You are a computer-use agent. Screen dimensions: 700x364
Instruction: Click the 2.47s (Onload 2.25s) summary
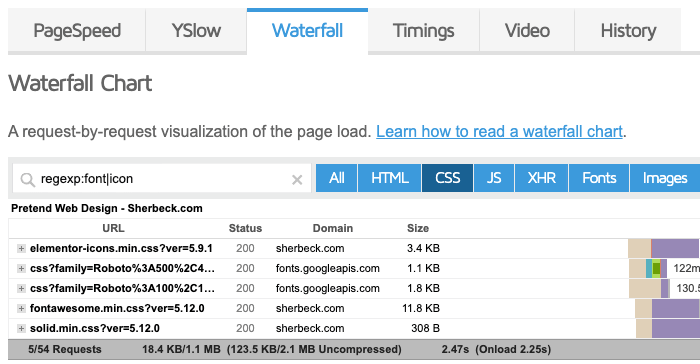[x=496, y=349]
